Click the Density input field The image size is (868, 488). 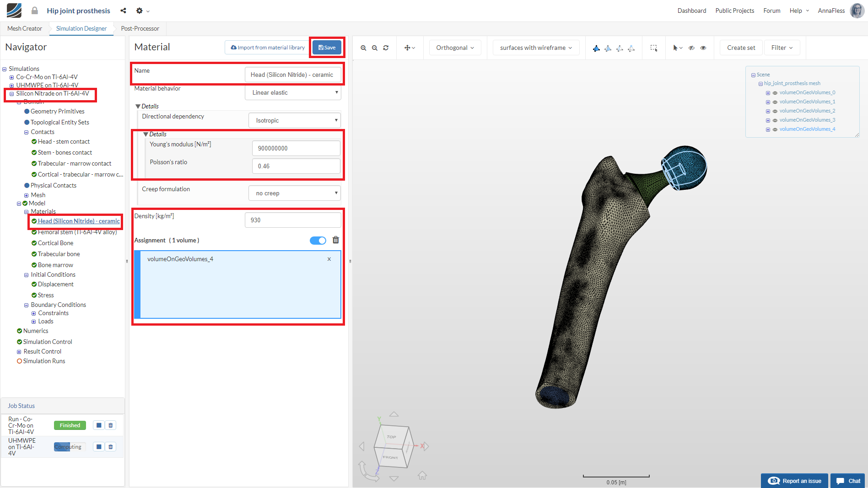point(293,220)
